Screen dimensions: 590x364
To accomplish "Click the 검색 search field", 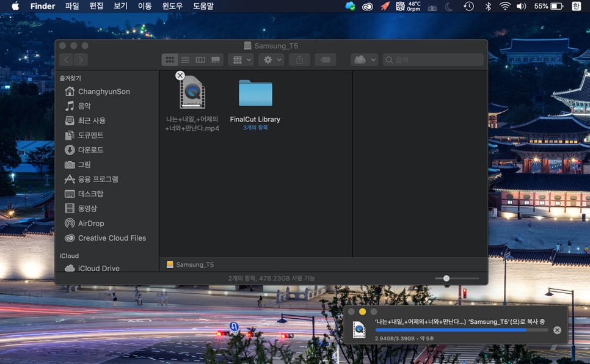I will (x=433, y=59).
